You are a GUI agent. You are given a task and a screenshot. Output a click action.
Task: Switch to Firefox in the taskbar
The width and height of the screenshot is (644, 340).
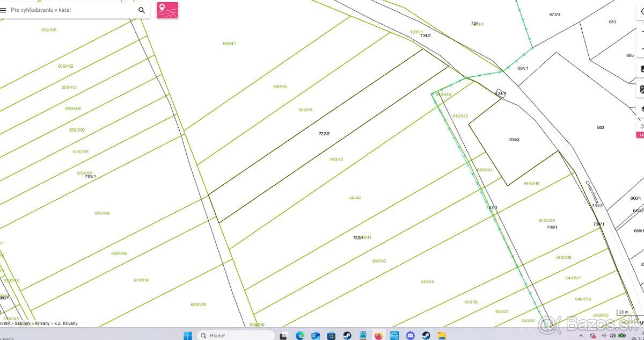(378, 336)
